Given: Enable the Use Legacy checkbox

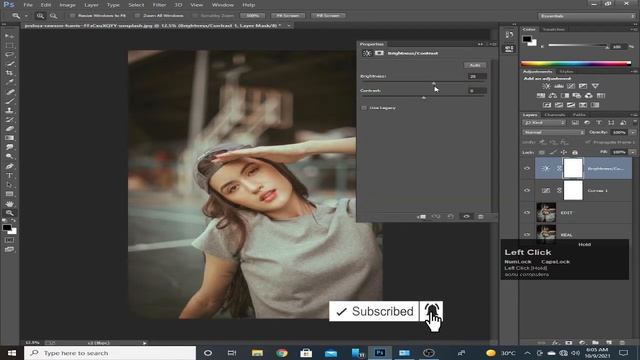Looking at the screenshot, I should click(x=364, y=108).
